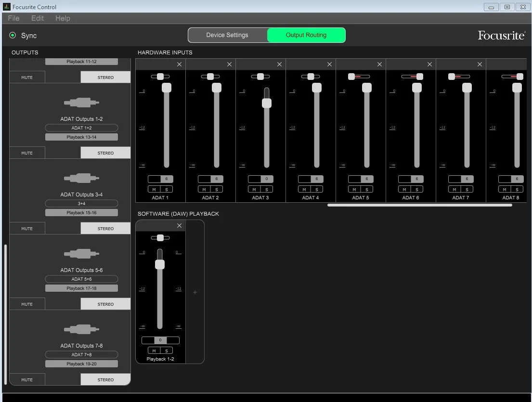The width and height of the screenshot is (532, 402).
Task: Click the ADAT Outputs 5-6 connector icon
Action: click(81, 254)
